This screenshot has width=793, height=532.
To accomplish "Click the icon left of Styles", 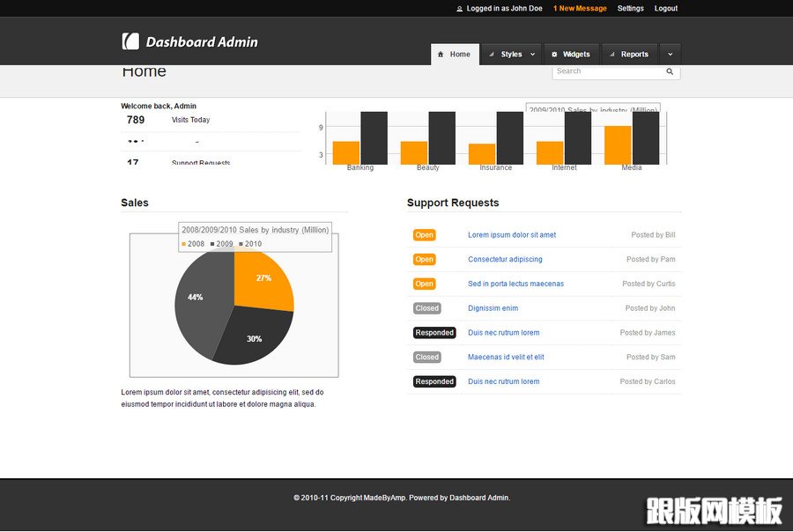I will point(492,55).
